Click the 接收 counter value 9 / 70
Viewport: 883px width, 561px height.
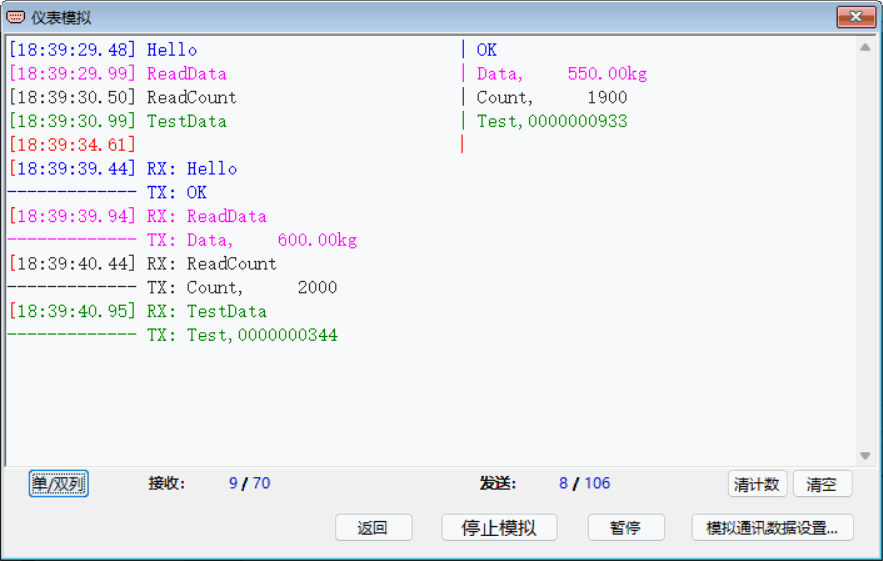pos(249,483)
